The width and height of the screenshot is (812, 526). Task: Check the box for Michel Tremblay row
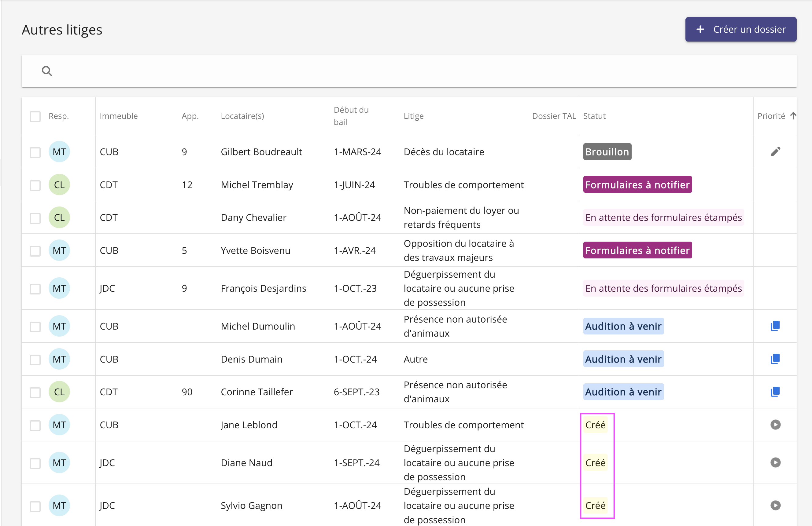35,185
